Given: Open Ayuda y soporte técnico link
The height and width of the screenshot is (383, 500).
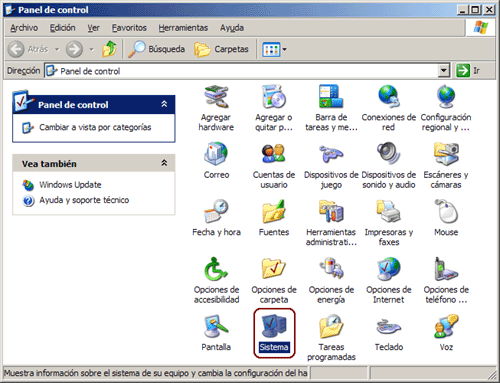Looking at the screenshot, I should (84, 200).
